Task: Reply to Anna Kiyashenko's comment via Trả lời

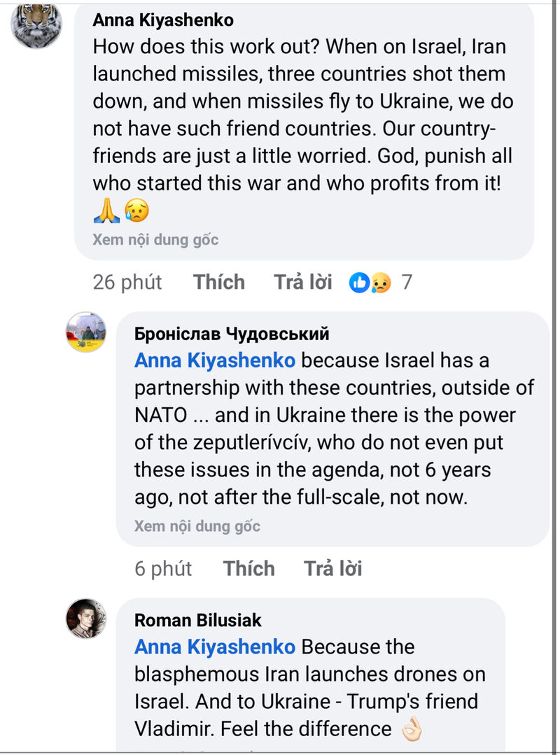Action: (x=302, y=283)
